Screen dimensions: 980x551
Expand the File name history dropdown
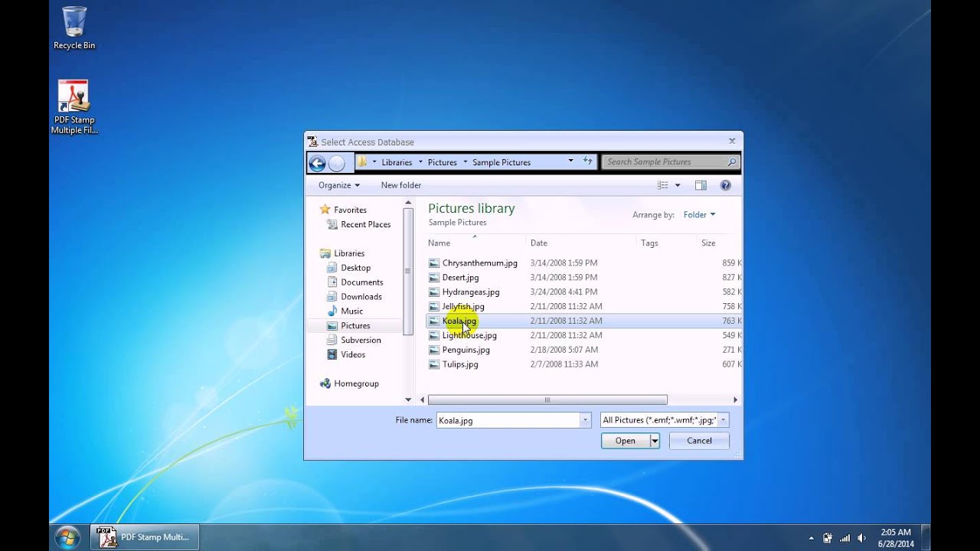point(586,420)
